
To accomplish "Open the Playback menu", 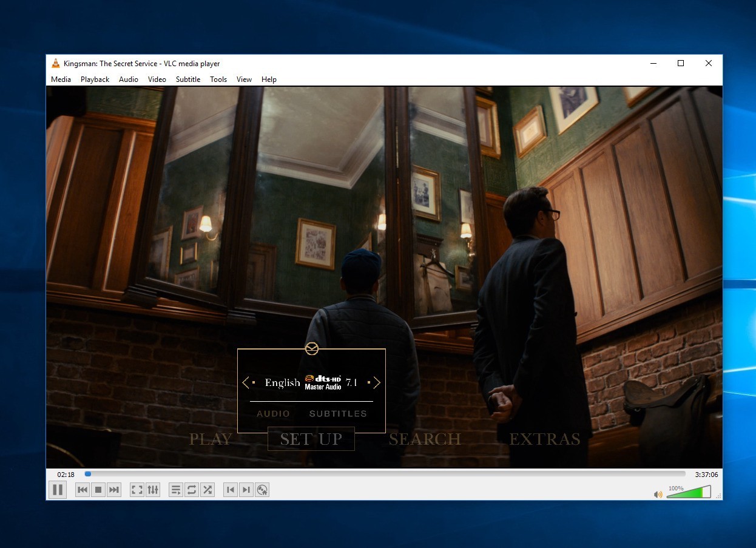I will coord(95,79).
